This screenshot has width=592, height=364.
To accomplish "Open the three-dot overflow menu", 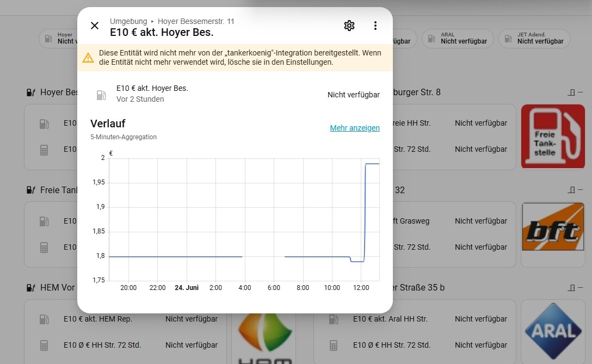I will pyautogui.click(x=375, y=26).
